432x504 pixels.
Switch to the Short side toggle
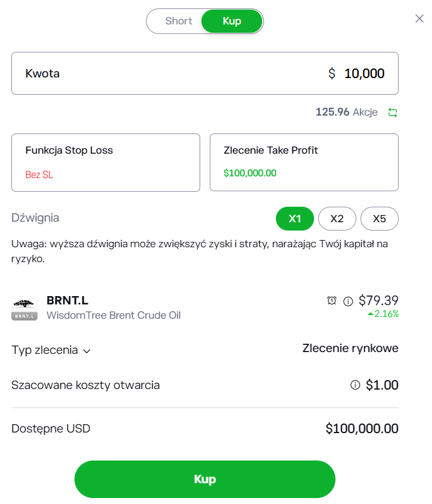pyautogui.click(x=178, y=21)
